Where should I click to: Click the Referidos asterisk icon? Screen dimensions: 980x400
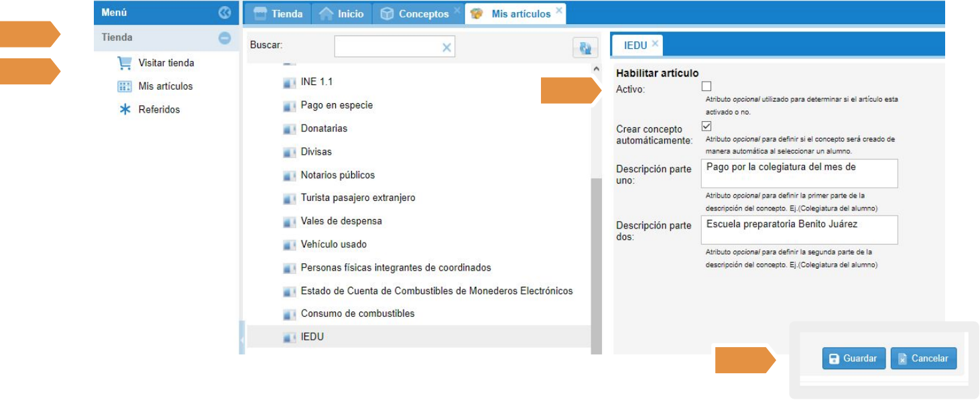click(x=124, y=110)
